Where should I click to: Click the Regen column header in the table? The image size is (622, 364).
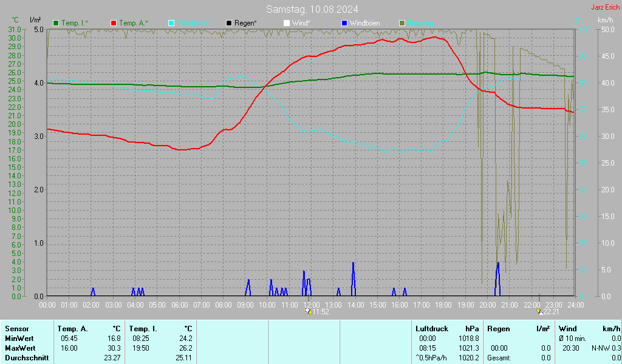click(x=499, y=329)
